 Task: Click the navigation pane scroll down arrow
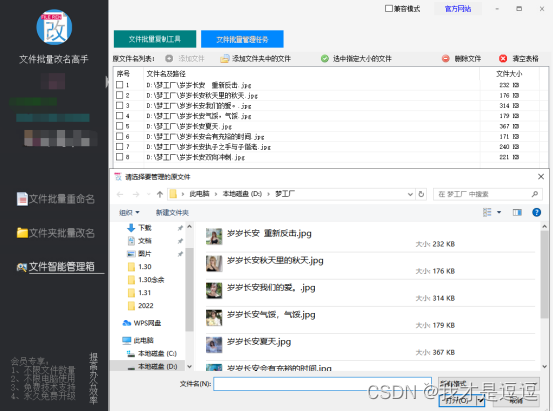(x=189, y=366)
